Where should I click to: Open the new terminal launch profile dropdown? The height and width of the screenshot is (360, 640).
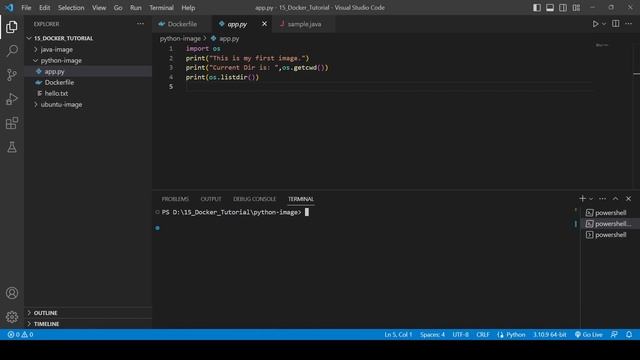coord(591,199)
